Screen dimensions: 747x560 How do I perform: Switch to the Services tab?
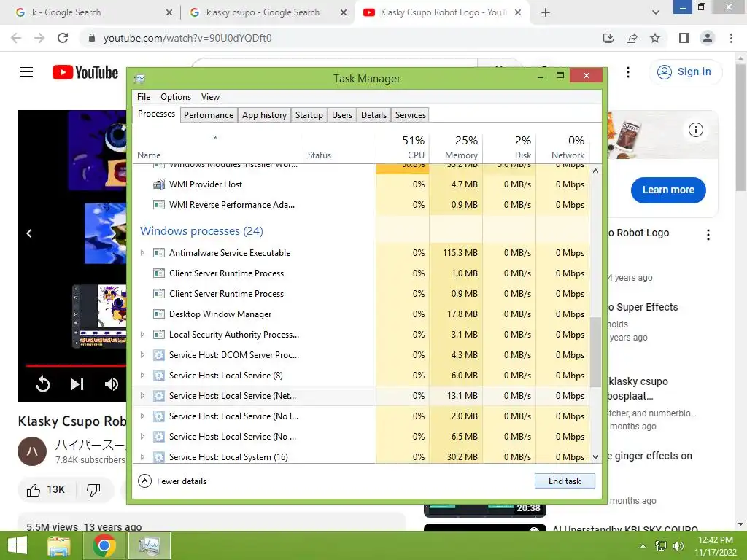coord(411,115)
